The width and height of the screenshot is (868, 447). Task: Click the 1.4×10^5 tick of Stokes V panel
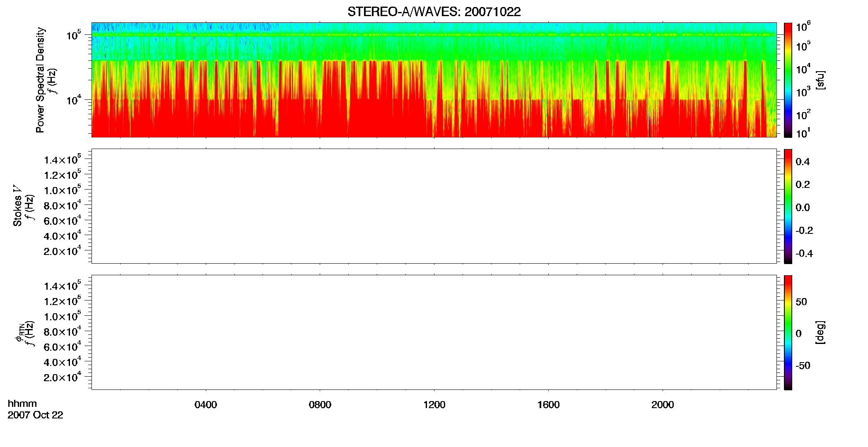click(x=63, y=159)
